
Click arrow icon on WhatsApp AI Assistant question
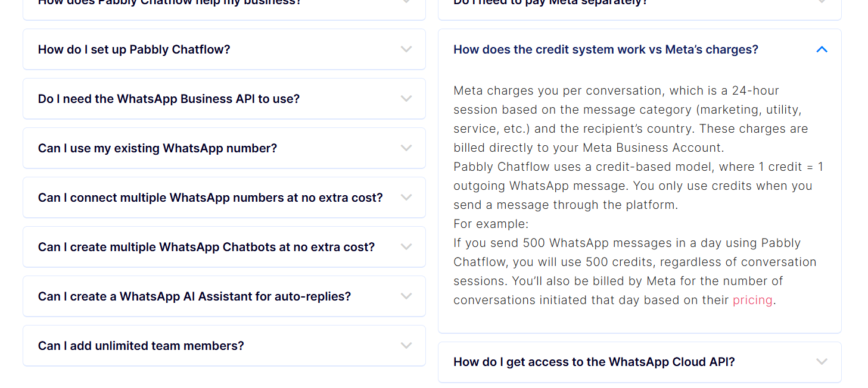click(406, 296)
